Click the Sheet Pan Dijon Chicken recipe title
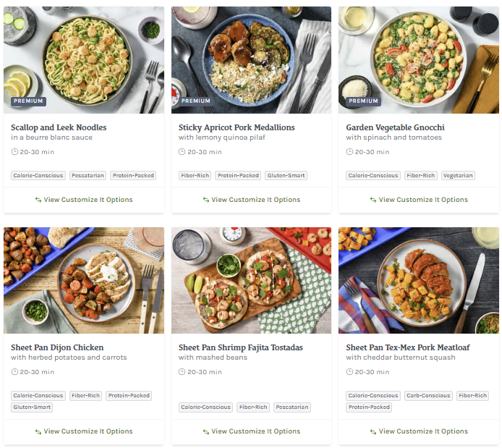502x448 pixels. pos(57,347)
